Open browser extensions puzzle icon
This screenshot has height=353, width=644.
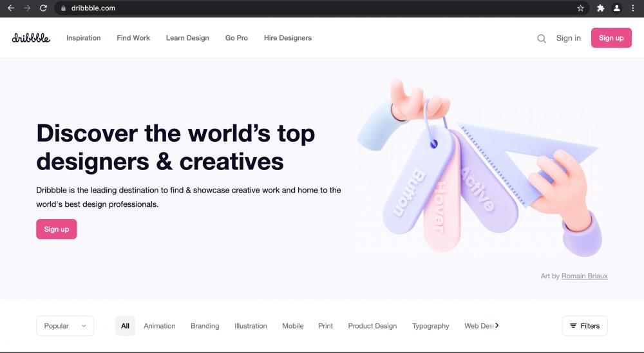pos(600,8)
